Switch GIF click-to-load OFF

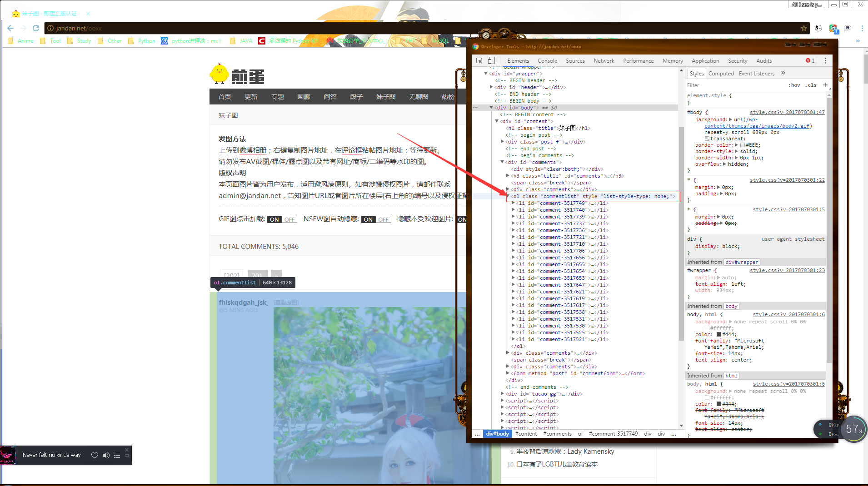point(289,219)
